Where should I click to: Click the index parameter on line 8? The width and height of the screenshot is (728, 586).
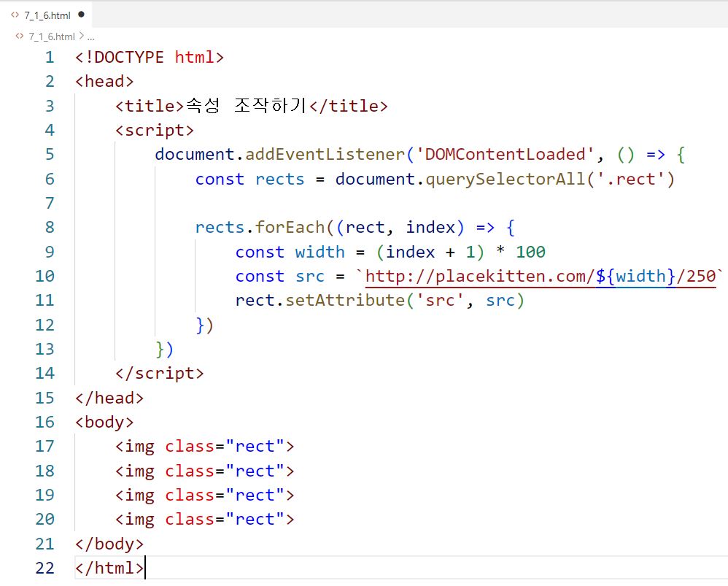[x=430, y=228]
